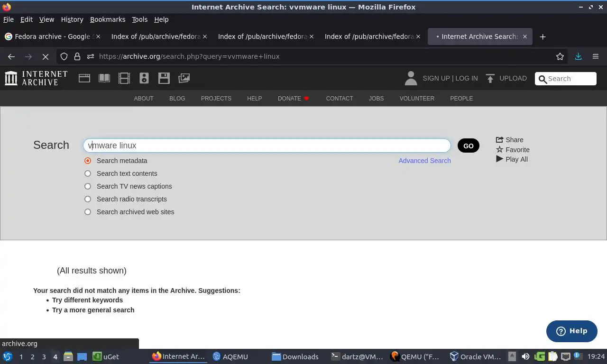This screenshot has height=364, width=607.
Task: Open the File menu
Action: pos(9,19)
